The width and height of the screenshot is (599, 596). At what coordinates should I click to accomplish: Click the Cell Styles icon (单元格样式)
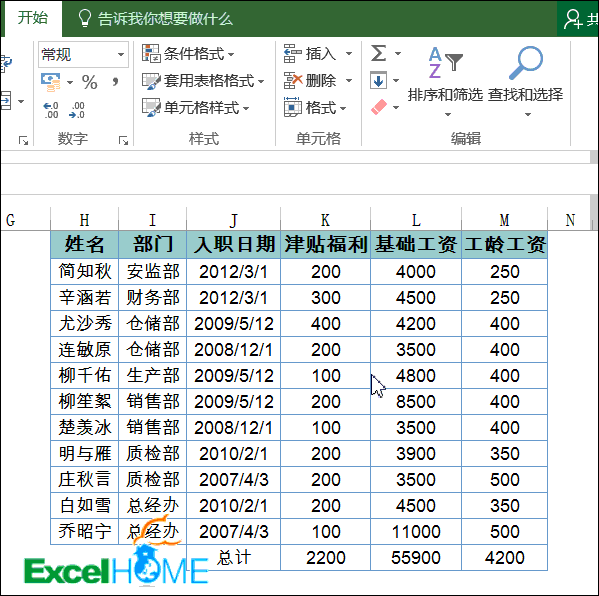[151, 108]
